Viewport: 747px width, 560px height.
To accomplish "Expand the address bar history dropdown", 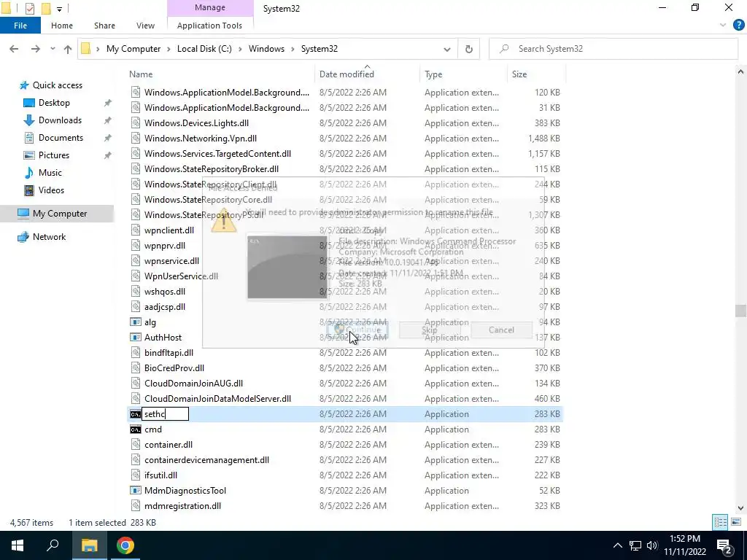I will point(447,49).
